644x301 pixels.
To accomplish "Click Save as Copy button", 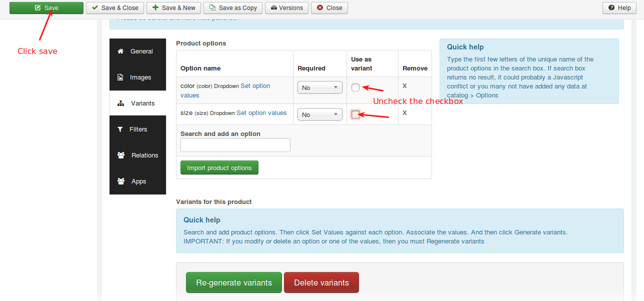I will coord(233,8).
